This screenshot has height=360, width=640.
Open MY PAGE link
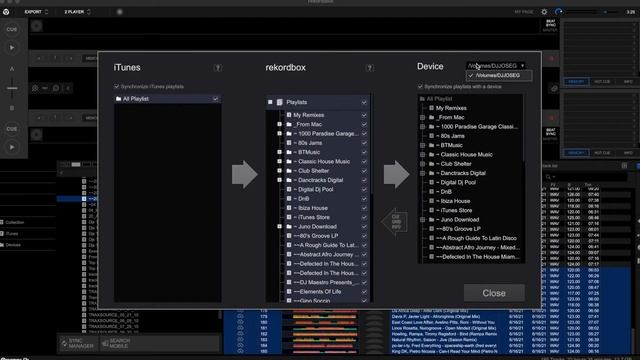pyautogui.click(x=524, y=12)
